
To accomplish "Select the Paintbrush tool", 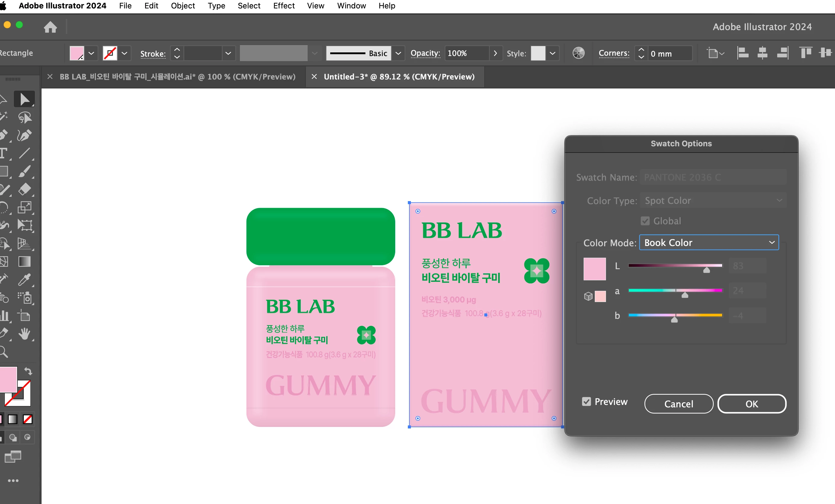I will pyautogui.click(x=24, y=172).
